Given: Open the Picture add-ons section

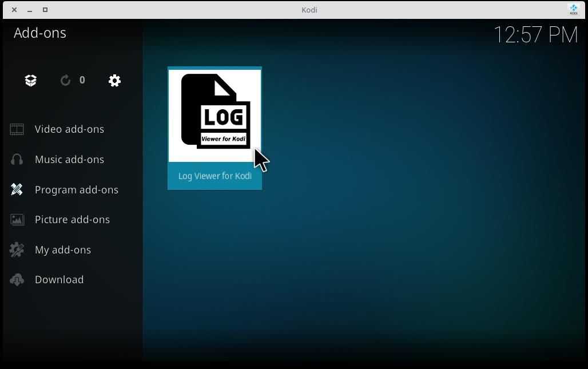Looking at the screenshot, I should click(73, 219).
